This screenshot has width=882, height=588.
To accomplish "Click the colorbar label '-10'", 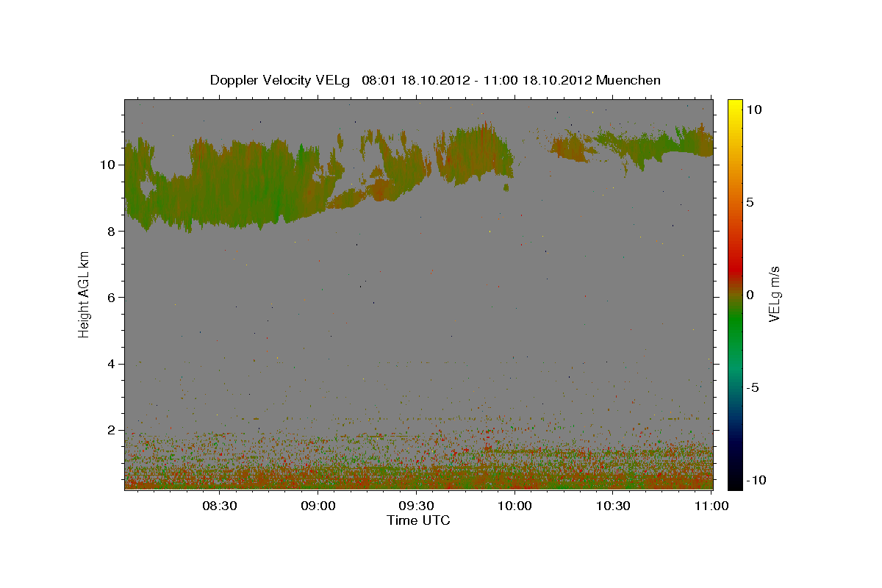I will tap(756, 481).
